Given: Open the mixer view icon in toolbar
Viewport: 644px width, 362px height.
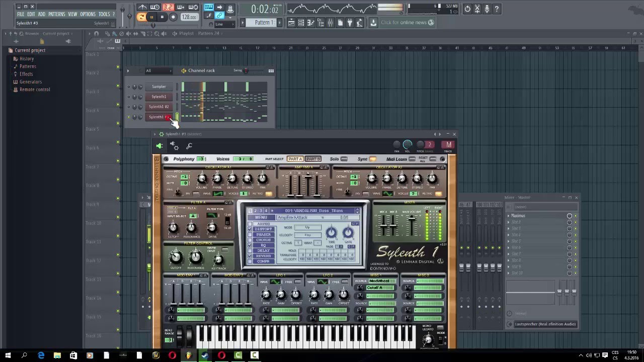Looking at the screenshot, I should pos(331,23).
